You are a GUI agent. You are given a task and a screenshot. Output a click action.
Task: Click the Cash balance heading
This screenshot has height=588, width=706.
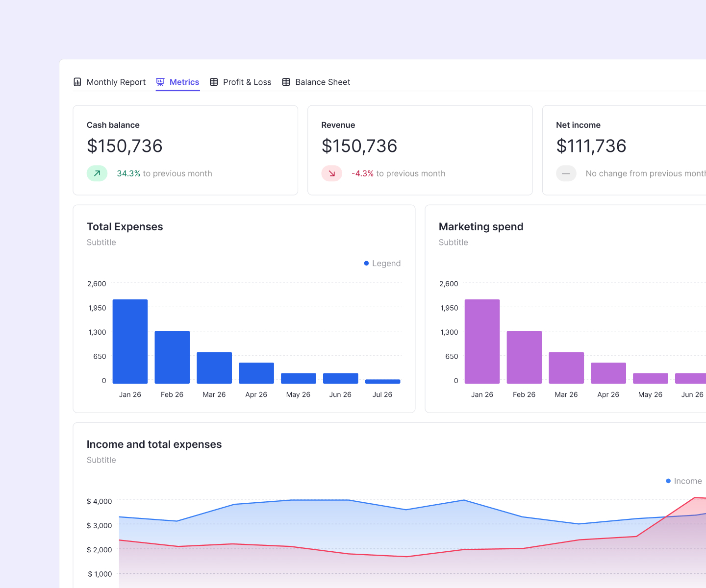tap(113, 125)
